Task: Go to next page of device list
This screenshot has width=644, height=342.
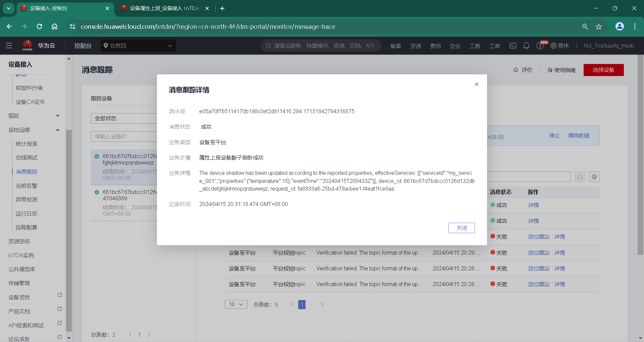Action: coord(149,335)
